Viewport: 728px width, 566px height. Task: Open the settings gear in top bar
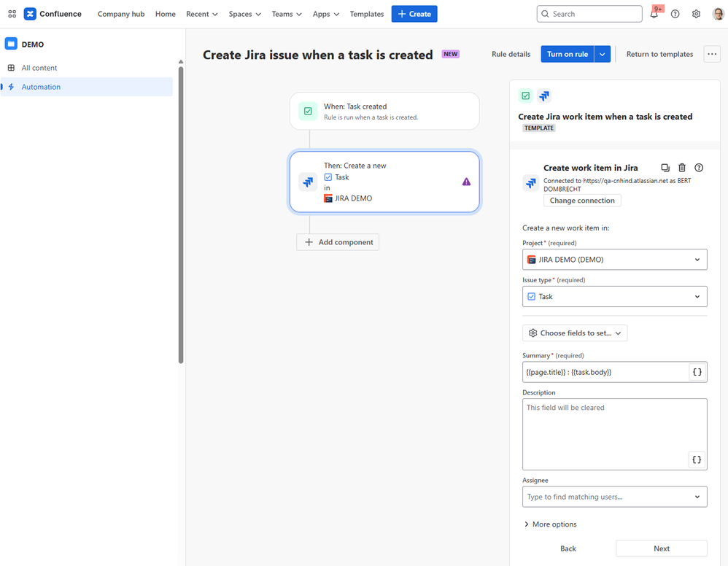click(696, 14)
